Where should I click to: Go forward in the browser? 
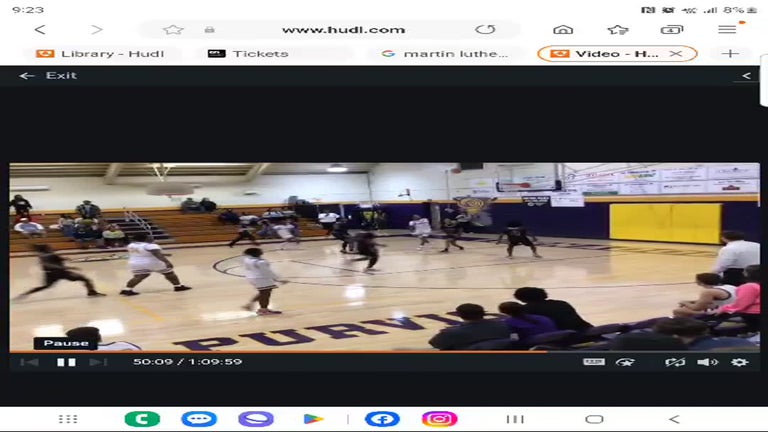click(97, 29)
